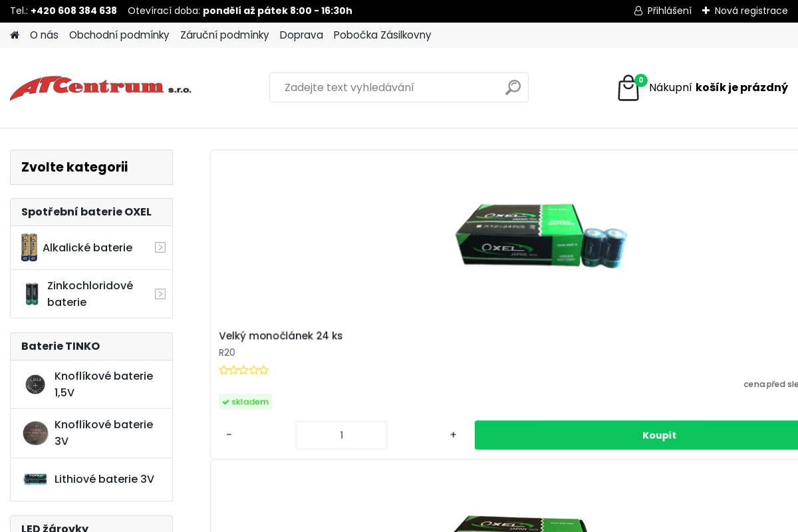Click the Knoflíkové baterie 1,5V coin icon
The height and width of the screenshot is (532, 798).
(x=35, y=384)
